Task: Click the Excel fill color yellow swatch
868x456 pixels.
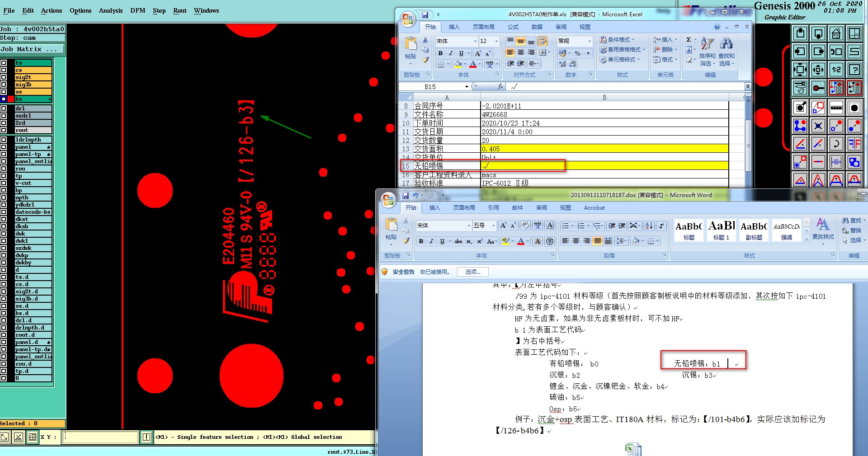Action: [x=458, y=64]
